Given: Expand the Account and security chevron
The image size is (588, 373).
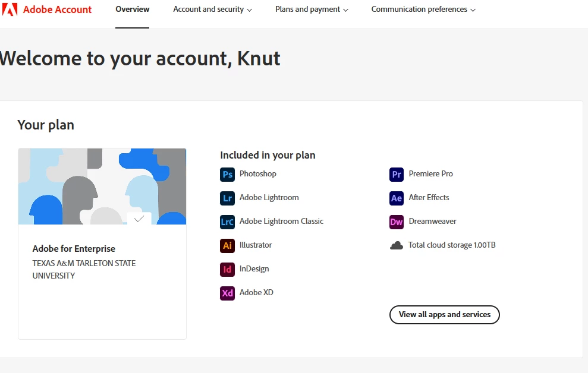Looking at the screenshot, I should [x=249, y=11].
